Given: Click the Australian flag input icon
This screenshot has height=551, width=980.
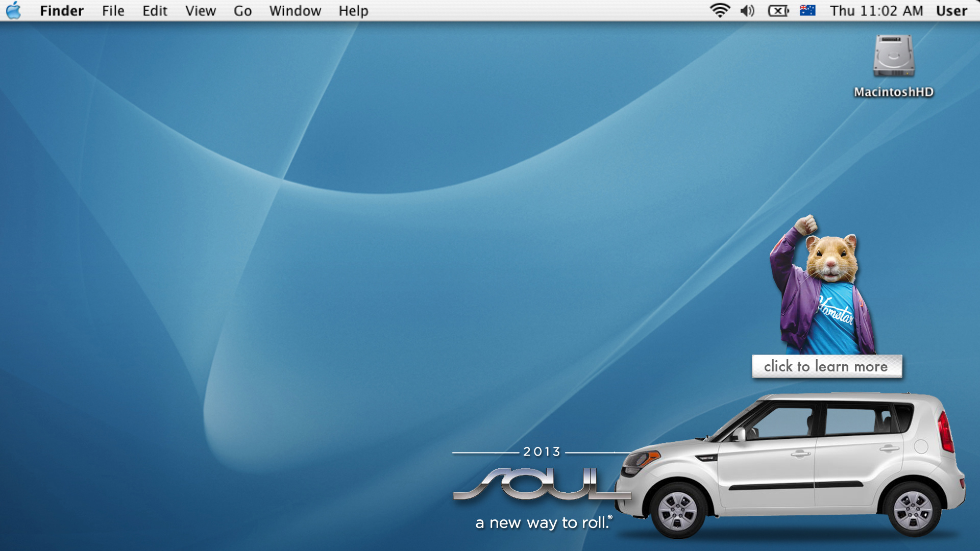Looking at the screenshot, I should click(x=807, y=10).
